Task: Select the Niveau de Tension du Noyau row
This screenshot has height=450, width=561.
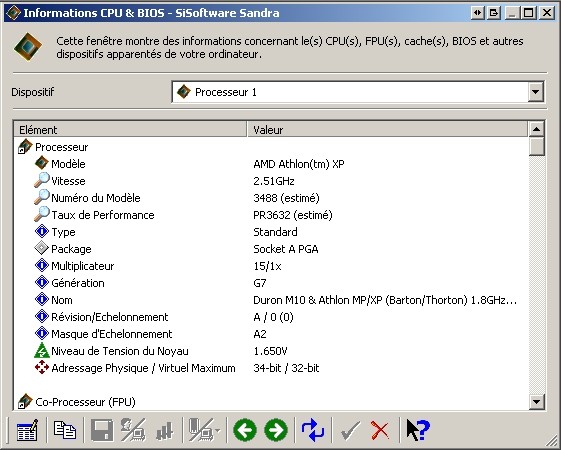Action: tap(270, 351)
